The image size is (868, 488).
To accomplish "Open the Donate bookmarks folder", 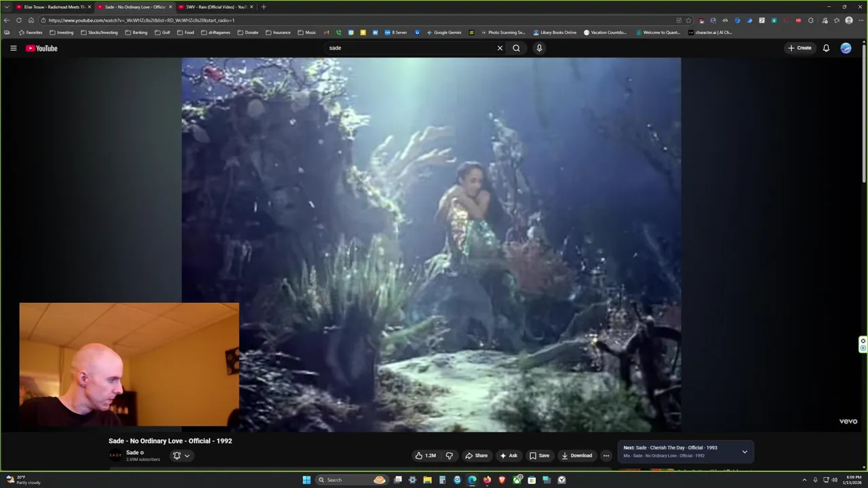I will (x=248, y=33).
